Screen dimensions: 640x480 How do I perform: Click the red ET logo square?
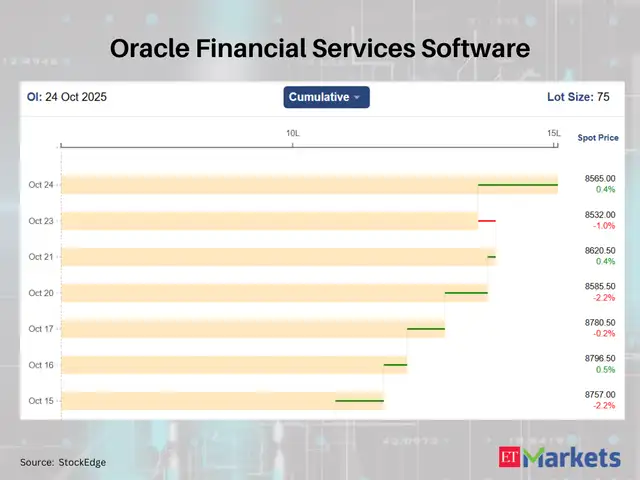(510, 458)
